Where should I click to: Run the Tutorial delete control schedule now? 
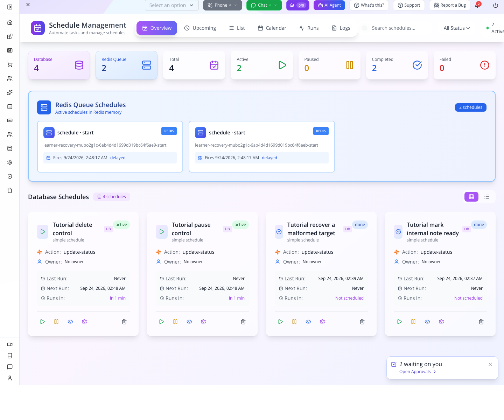click(x=42, y=322)
